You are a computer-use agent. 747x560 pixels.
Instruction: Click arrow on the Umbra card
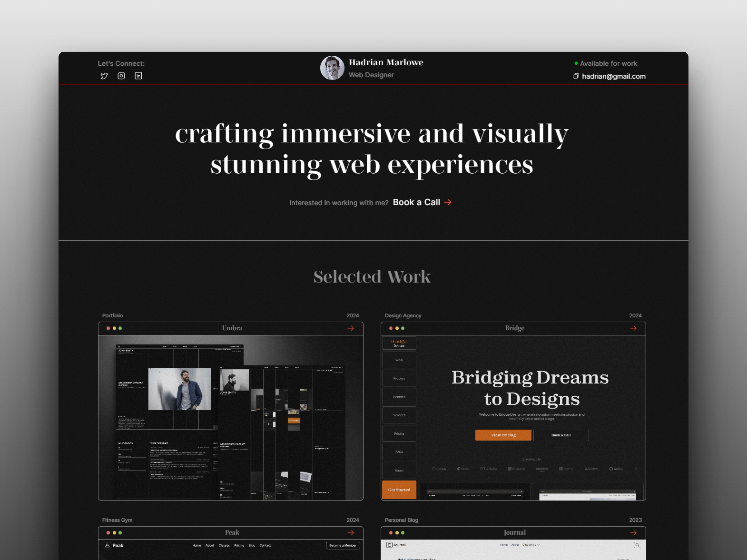pos(351,328)
